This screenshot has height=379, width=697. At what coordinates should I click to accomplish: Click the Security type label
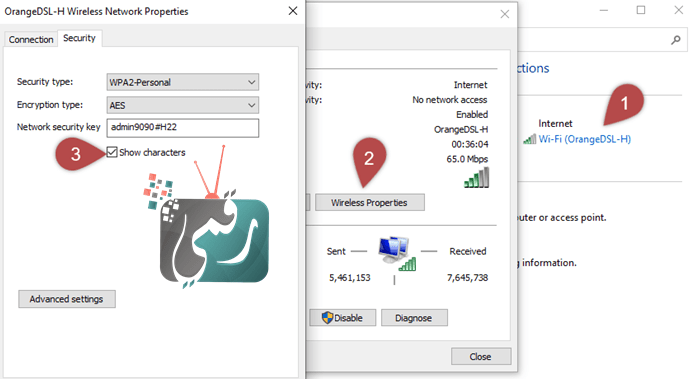45,82
